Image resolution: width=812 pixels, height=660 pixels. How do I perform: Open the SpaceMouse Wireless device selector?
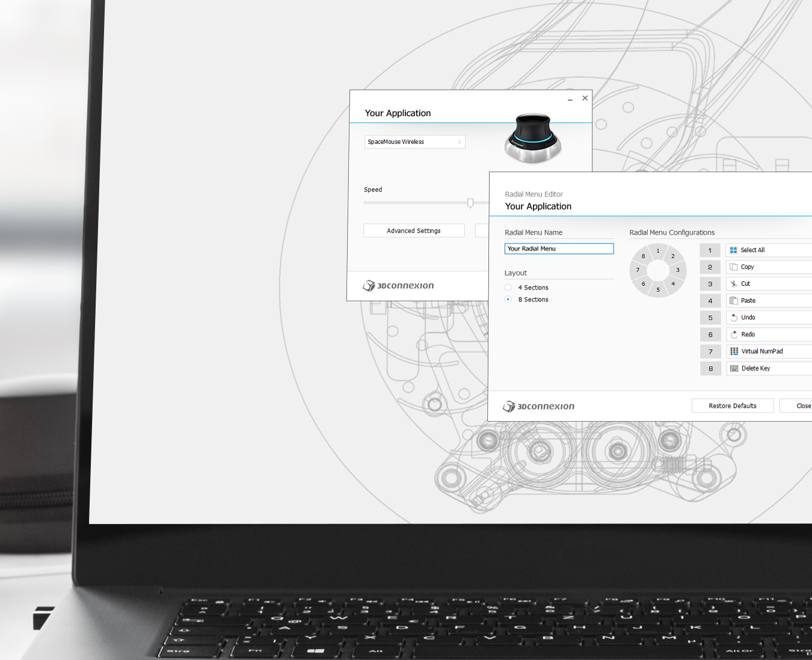point(414,142)
